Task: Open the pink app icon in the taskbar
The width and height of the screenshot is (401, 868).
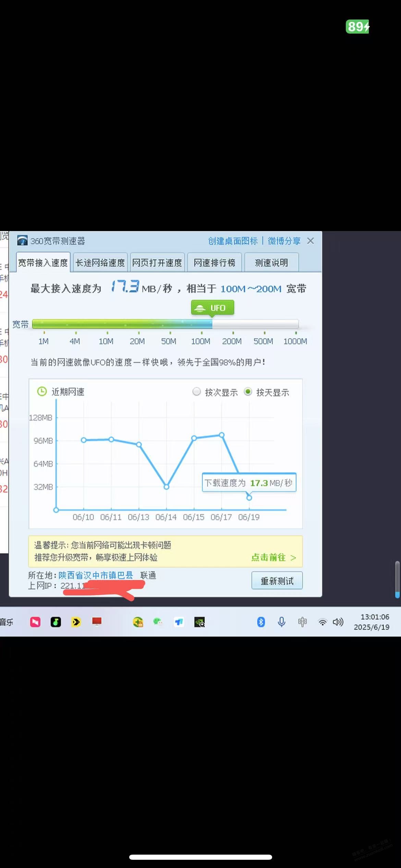Action: point(35,622)
